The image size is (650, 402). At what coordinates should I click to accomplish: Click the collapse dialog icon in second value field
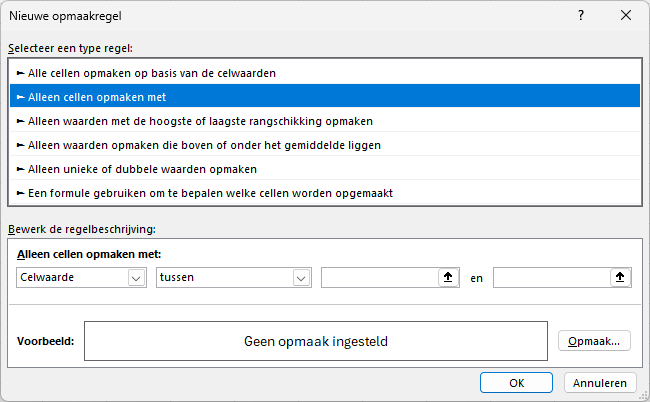click(x=620, y=278)
